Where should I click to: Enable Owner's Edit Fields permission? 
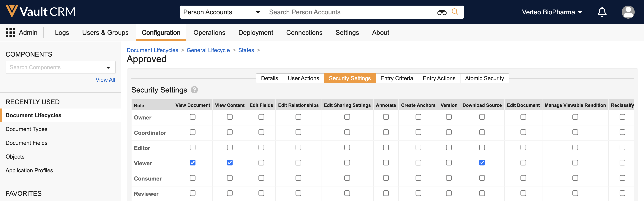261,117
